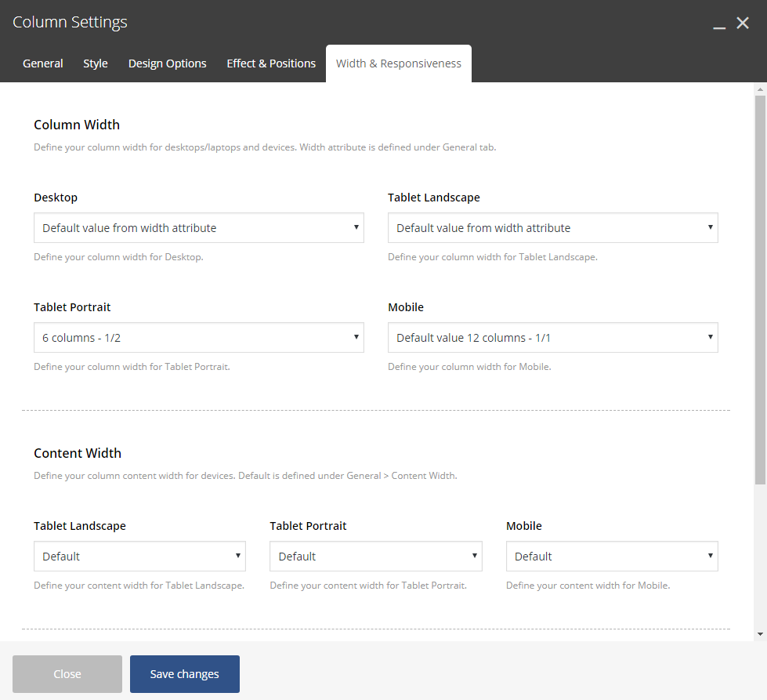This screenshot has height=700, width=767.
Task: Switch to the Style tab
Action: tap(96, 63)
